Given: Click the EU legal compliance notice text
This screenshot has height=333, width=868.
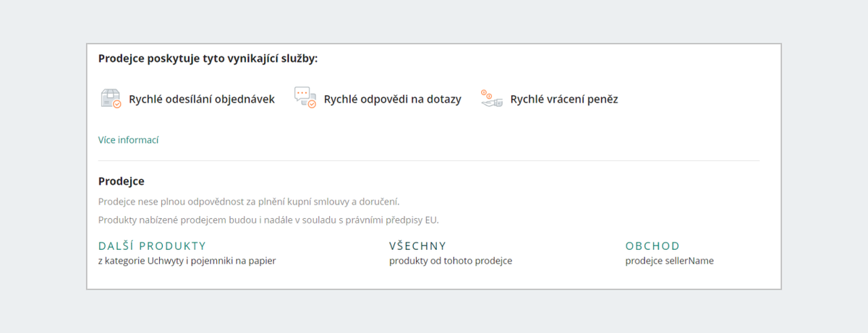Looking at the screenshot, I should (x=268, y=220).
